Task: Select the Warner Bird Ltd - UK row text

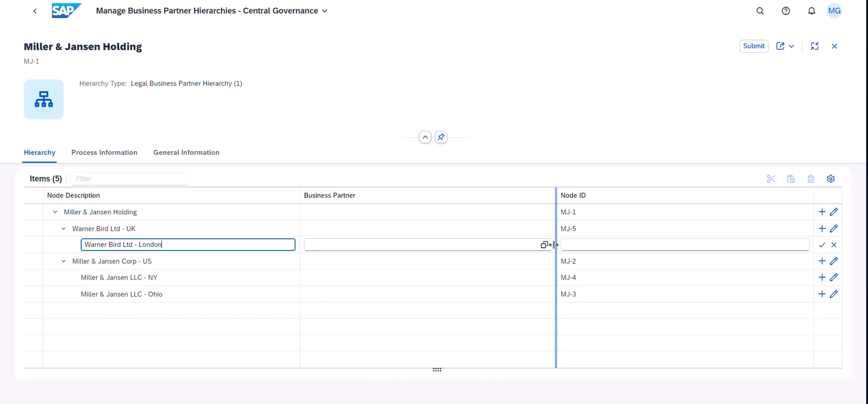Action: coord(104,229)
